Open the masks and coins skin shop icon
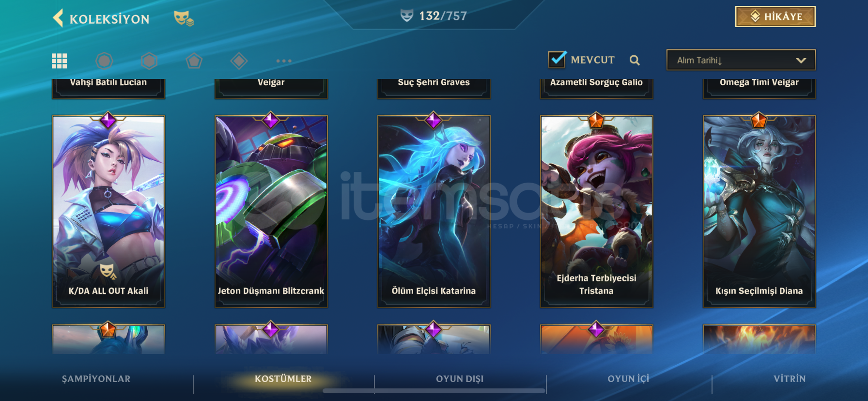 pyautogui.click(x=184, y=18)
